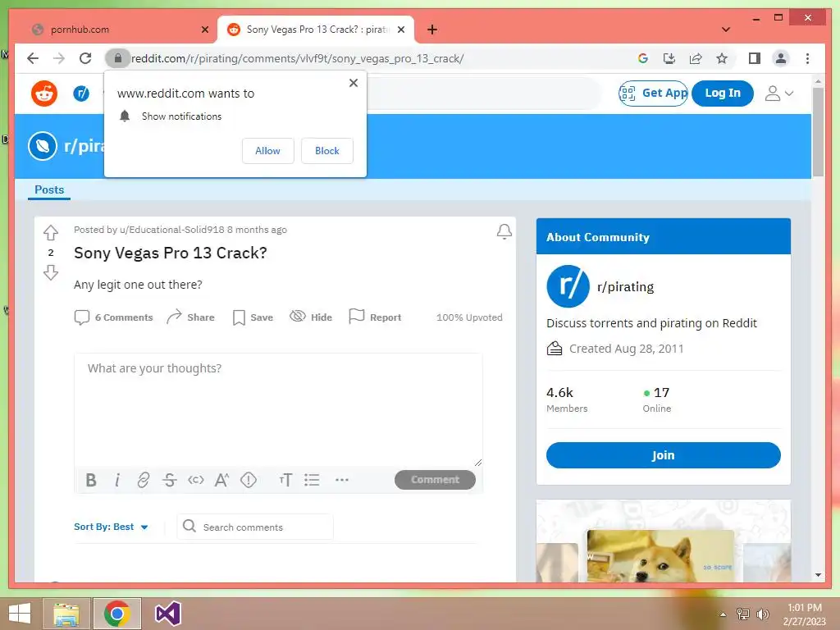This screenshot has width=840, height=630.
Task: Click the address bar URL
Action: click(x=297, y=58)
